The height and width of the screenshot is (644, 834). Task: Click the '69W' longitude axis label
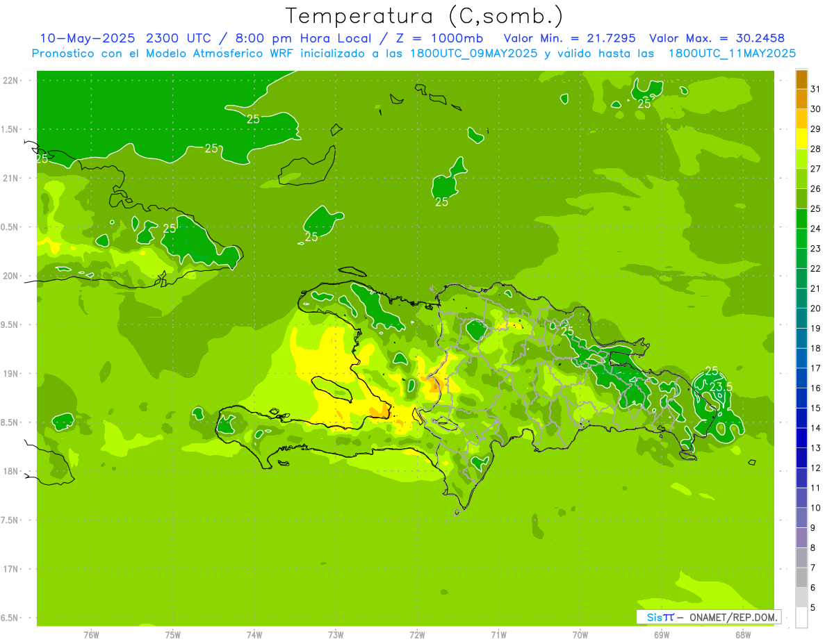[662, 634]
